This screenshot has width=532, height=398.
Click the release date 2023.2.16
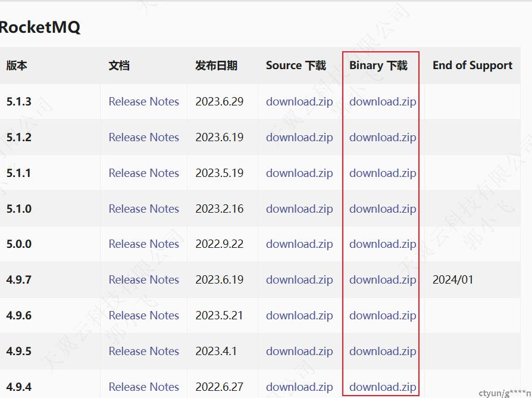pyautogui.click(x=220, y=209)
